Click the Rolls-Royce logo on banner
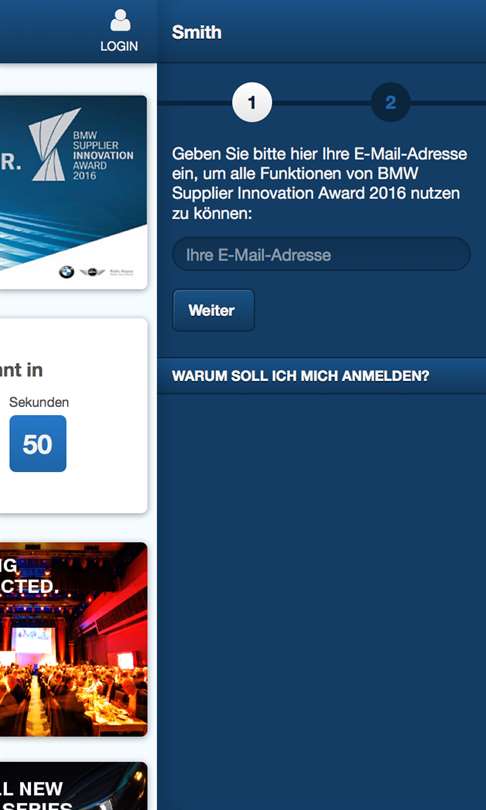This screenshot has height=810, width=486. coord(122,272)
